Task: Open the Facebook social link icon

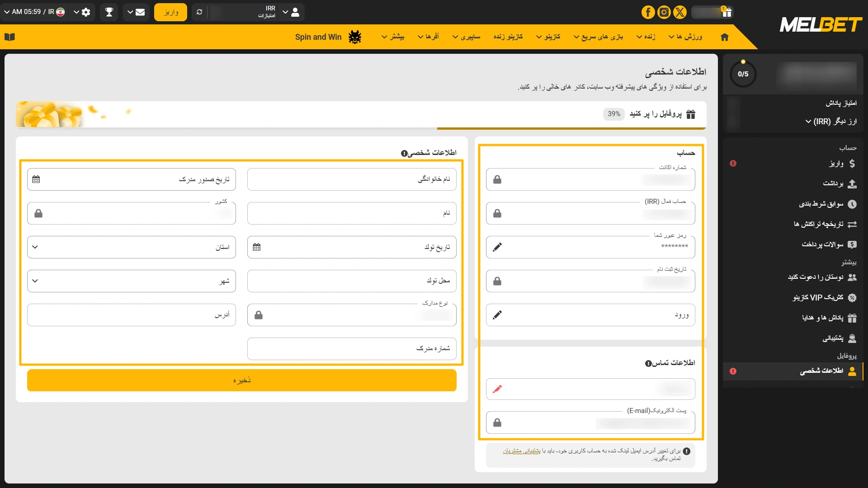Action: (x=648, y=12)
